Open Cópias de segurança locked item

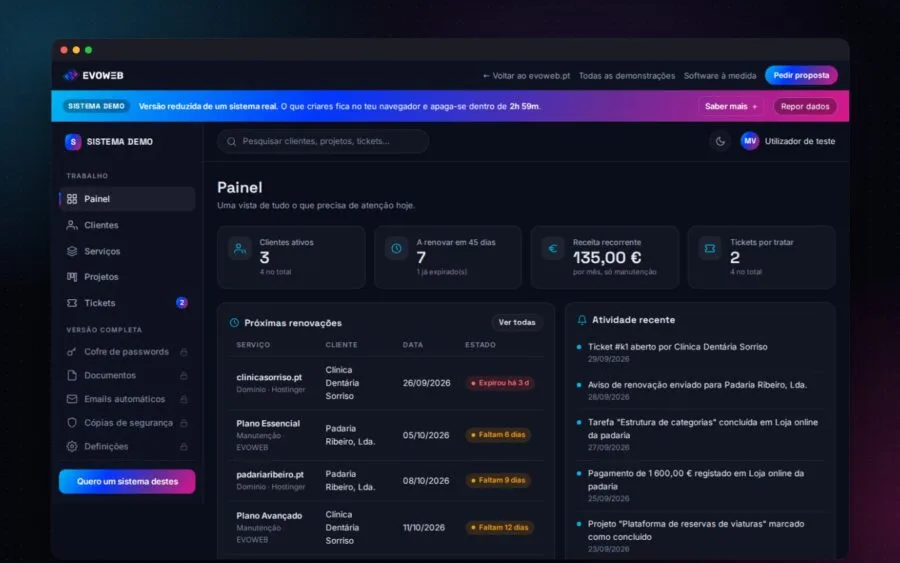point(127,422)
